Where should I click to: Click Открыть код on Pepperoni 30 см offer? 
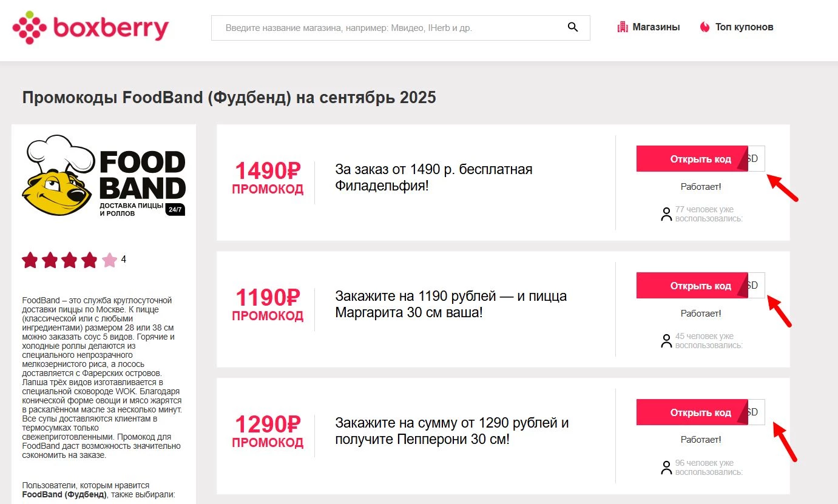tap(692, 412)
